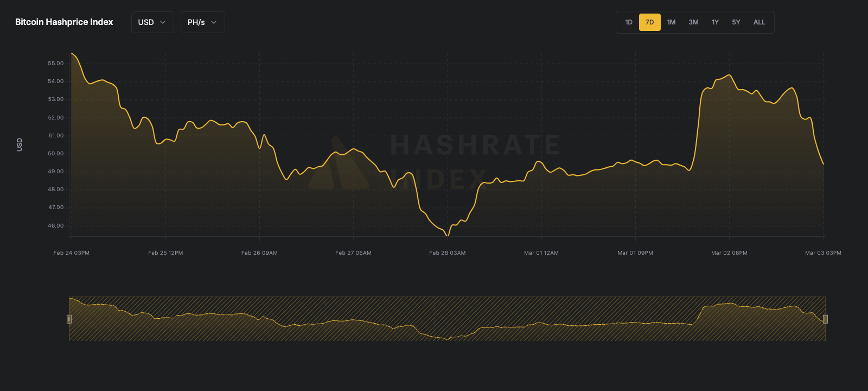This screenshot has width=868, height=391.
Task: Select the 7D time range
Action: (x=650, y=22)
